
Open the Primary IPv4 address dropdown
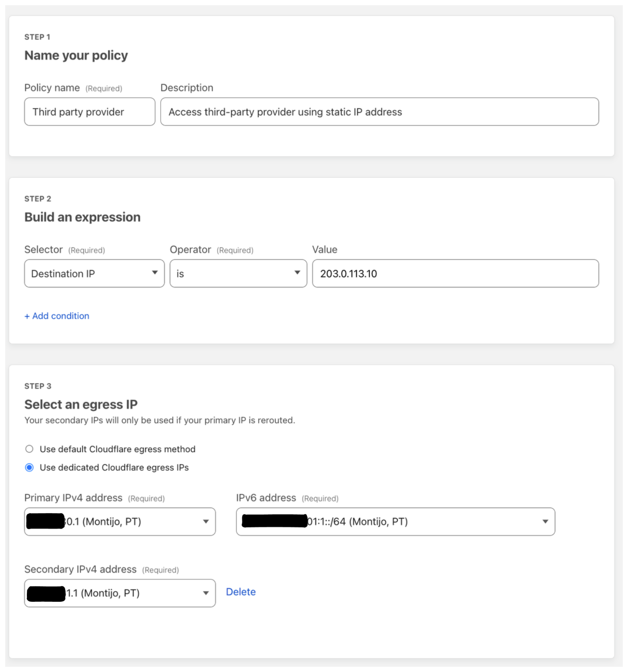[x=120, y=522]
